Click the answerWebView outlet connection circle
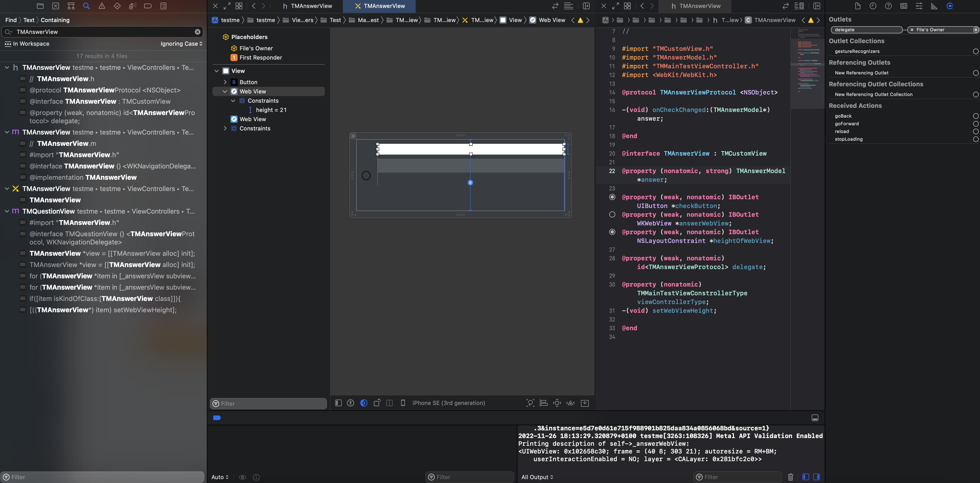The image size is (980, 483). tap(612, 215)
